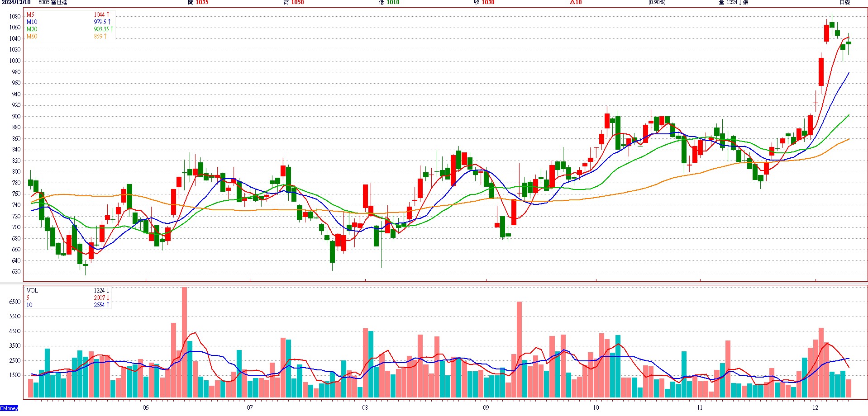Click the 2024/12/10 date in the header

pyautogui.click(x=16, y=2)
